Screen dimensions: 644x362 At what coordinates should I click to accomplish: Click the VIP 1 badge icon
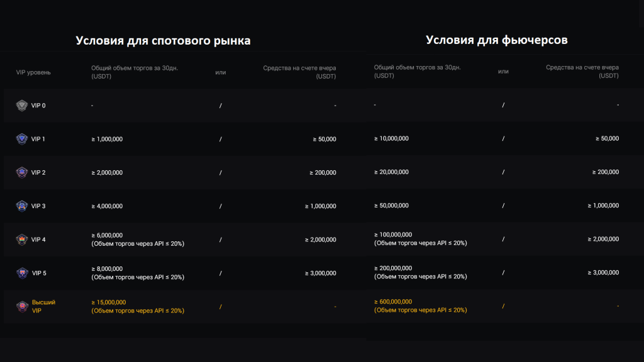click(x=22, y=139)
